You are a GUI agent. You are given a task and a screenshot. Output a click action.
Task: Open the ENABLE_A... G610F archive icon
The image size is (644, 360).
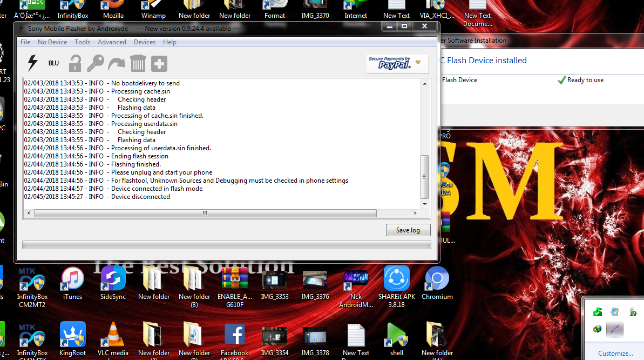pyautogui.click(x=234, y=288)
